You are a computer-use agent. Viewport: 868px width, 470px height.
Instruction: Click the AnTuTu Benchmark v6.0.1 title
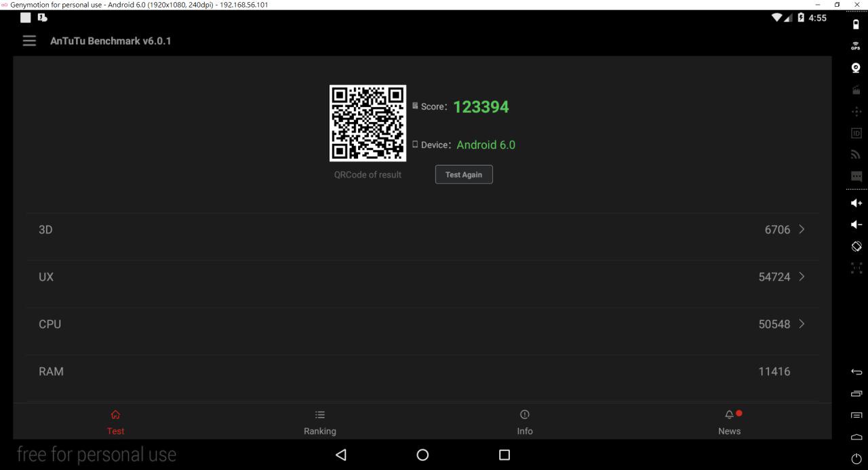click(x=111, y=41)
